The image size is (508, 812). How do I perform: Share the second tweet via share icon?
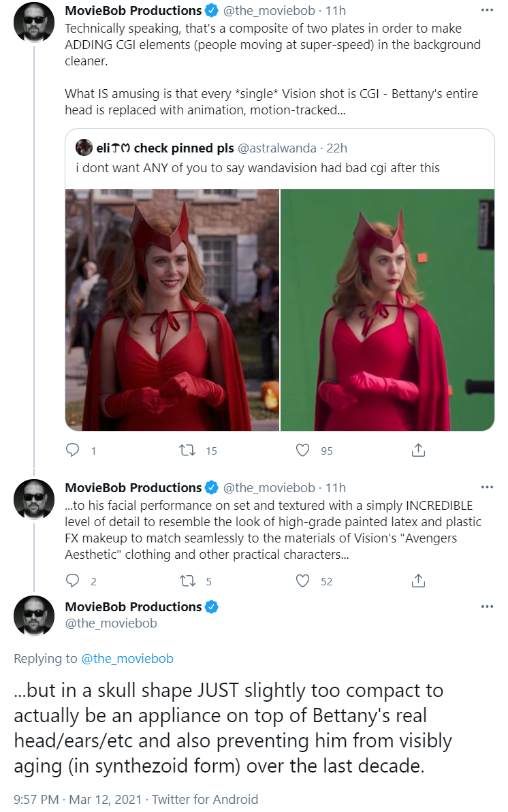pyautogui.click(x=418, y=581)
